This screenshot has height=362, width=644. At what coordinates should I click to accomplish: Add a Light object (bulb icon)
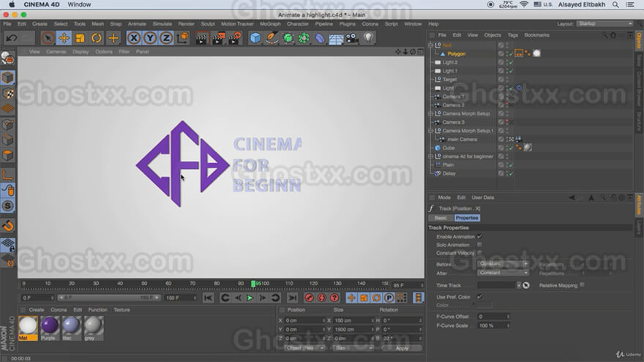pos(368,38)
